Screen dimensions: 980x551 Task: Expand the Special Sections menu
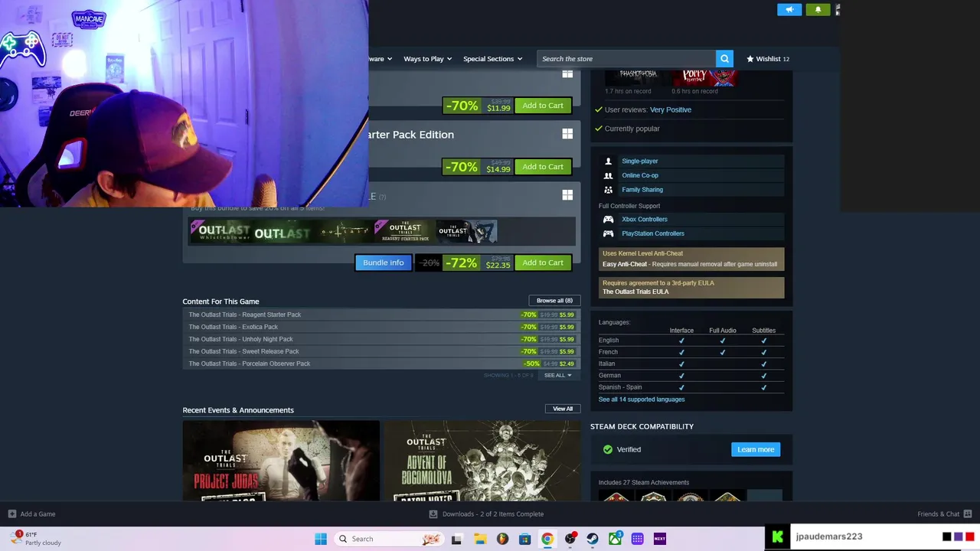492,59
